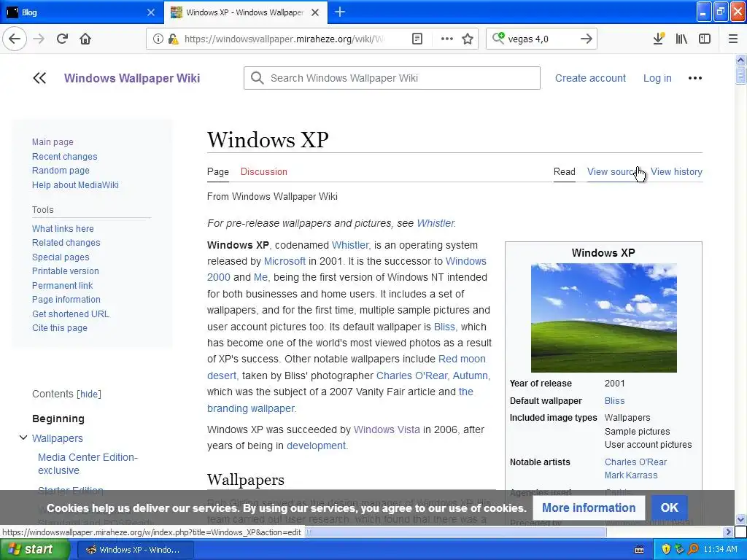Open the Microsoft article link
The width and height of the screenshot is (747, 560).
[285, 261]
